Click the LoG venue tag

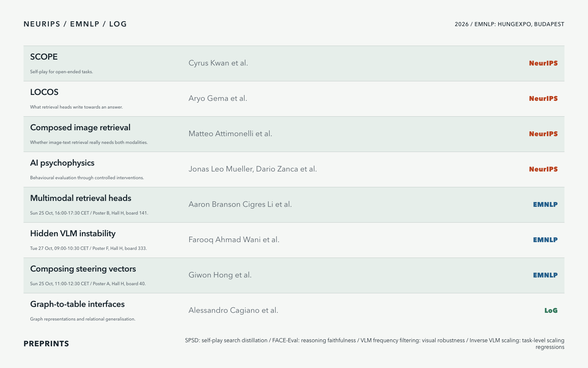pos(551,311)
